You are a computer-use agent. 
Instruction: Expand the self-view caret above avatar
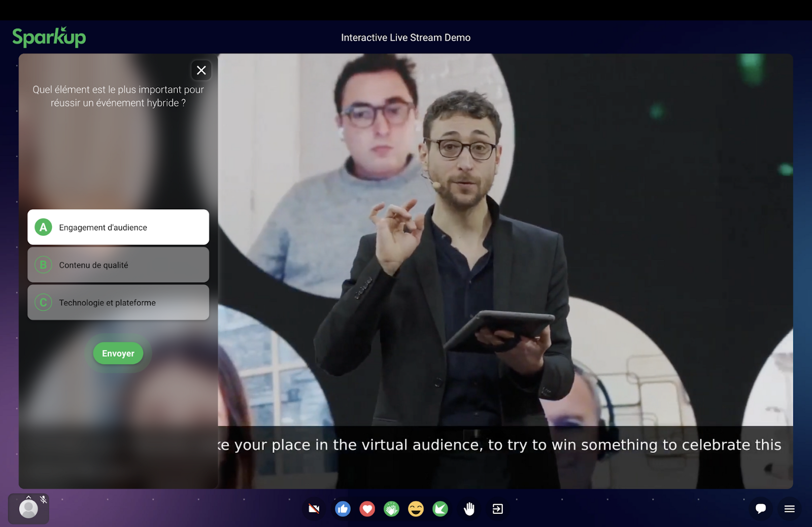click(x=28, y=498)
